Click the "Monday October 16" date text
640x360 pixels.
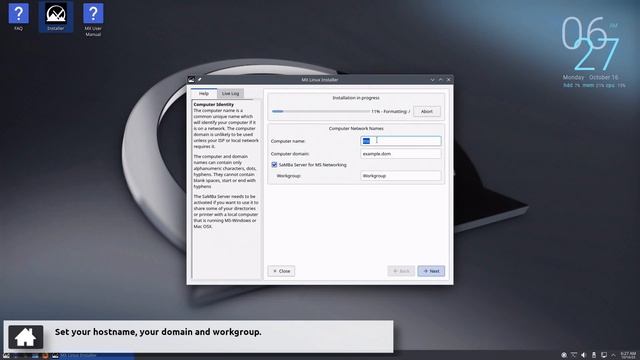point(590,77)
